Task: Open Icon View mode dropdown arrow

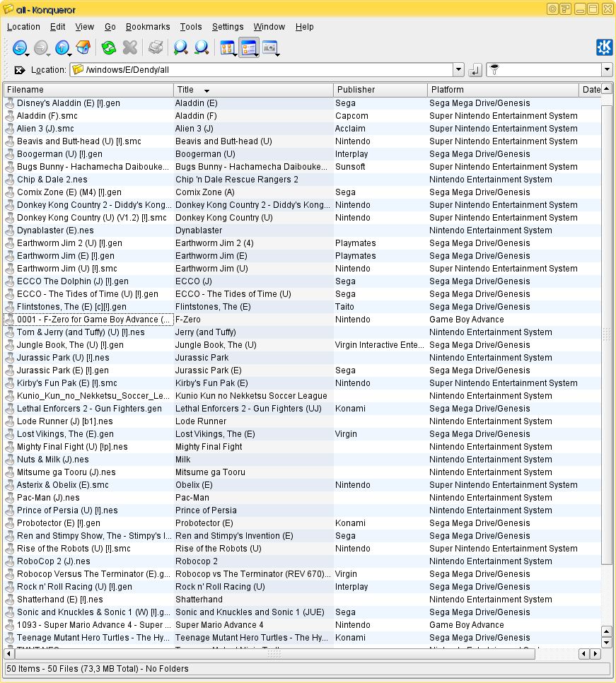Action: click(x=236, y=55)
